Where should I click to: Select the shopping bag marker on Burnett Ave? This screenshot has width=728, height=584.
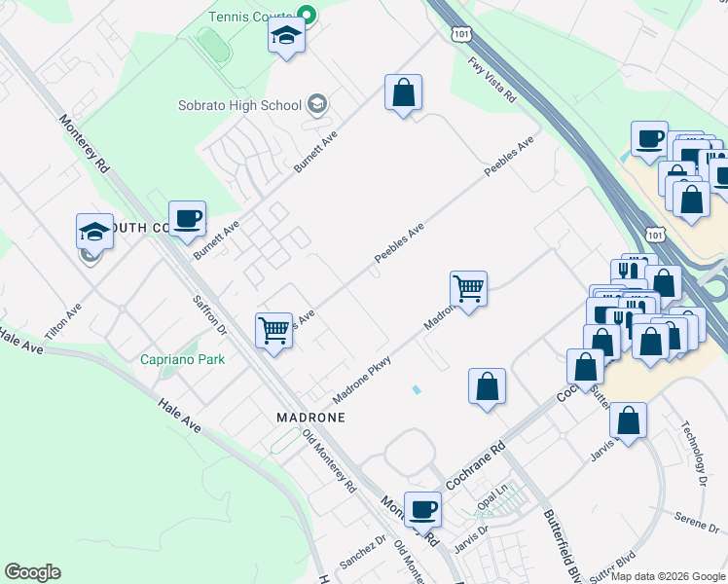[404, 94]
